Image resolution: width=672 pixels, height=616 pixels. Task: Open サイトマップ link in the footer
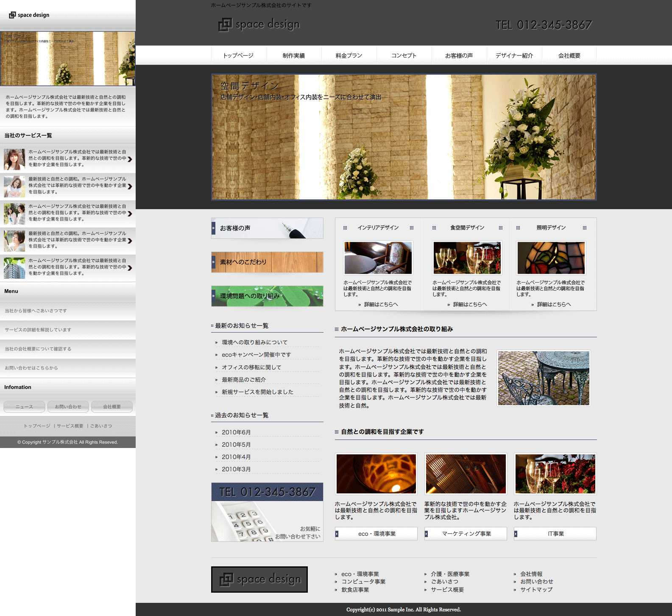coord(536,589)
